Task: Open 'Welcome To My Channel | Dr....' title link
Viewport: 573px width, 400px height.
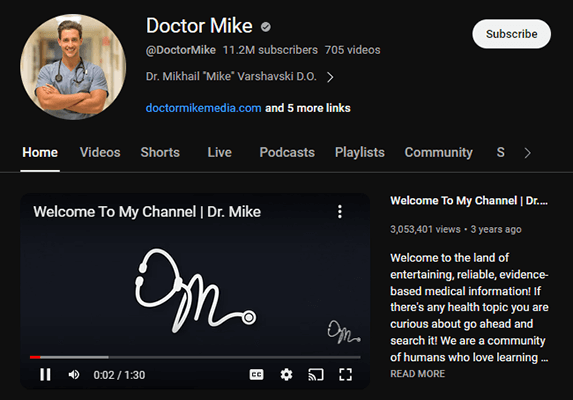Action: click(x=469, y=201)
